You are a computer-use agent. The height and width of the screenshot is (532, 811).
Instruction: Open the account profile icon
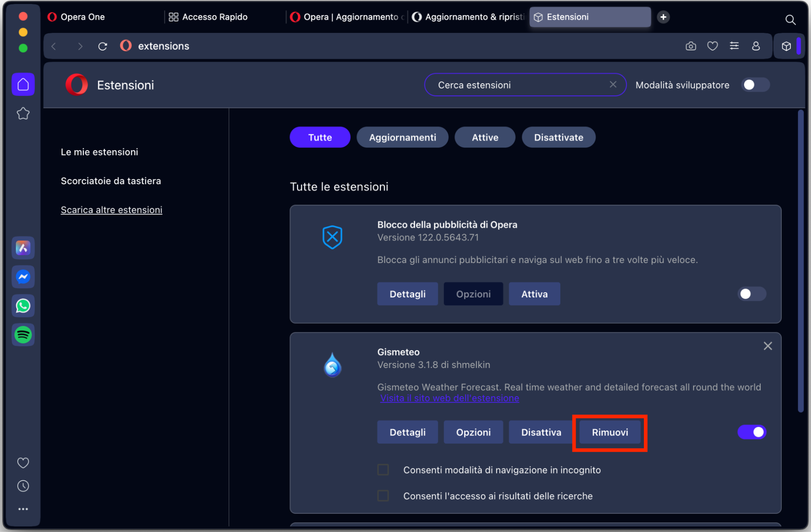point(755,46)
